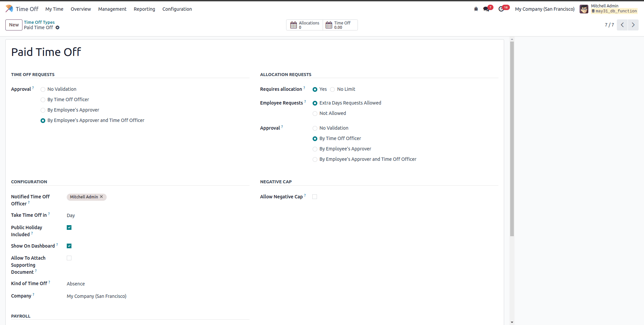
Task: Open the Configuration menu
Action: pyautogui.click(x=177, y=9)
